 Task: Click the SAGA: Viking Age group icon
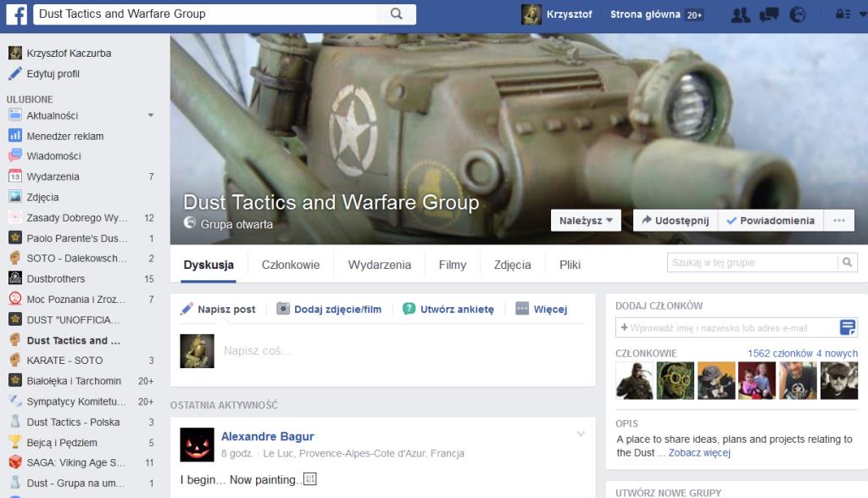pyautogui.click(x=15, y=462)
